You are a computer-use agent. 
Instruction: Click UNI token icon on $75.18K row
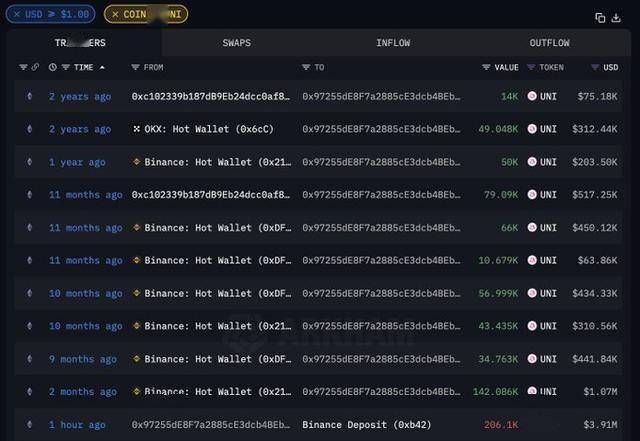(532, 96)
